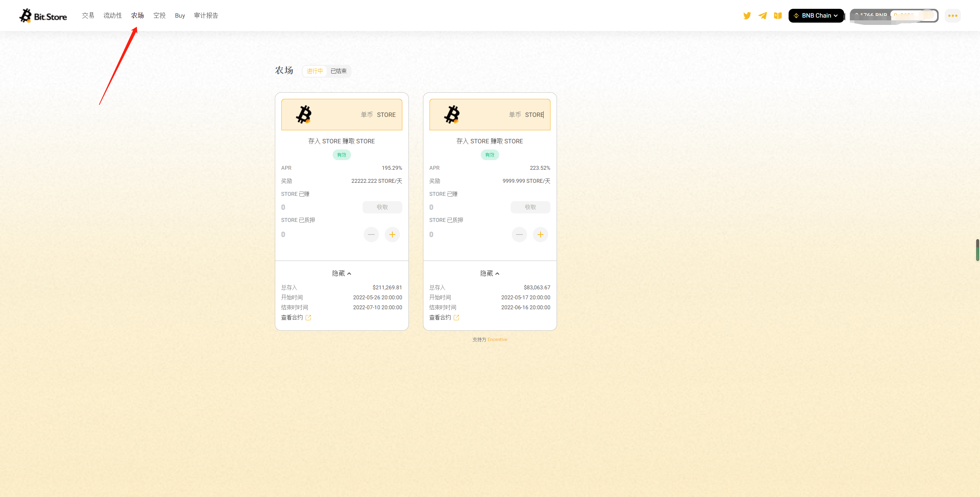Open the 交易 nav item
This screenshot has height=497, width=980.
tap(88, 16)
